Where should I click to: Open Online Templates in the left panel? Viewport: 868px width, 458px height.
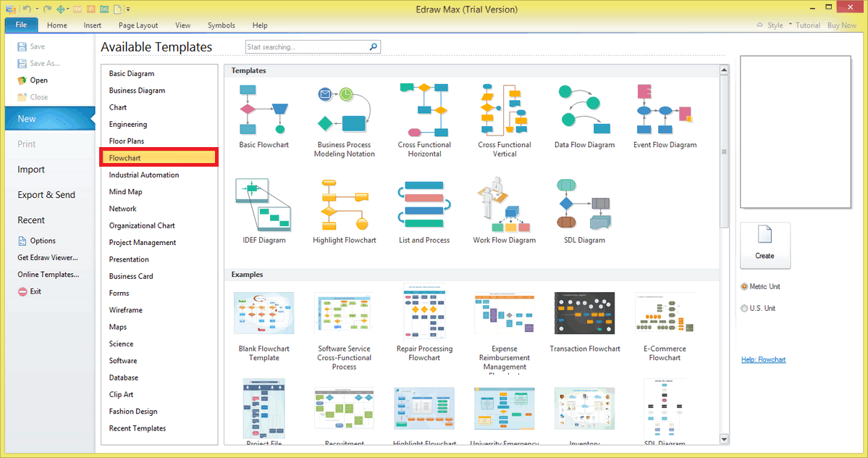pyautogui.click(x=49, y=275)
